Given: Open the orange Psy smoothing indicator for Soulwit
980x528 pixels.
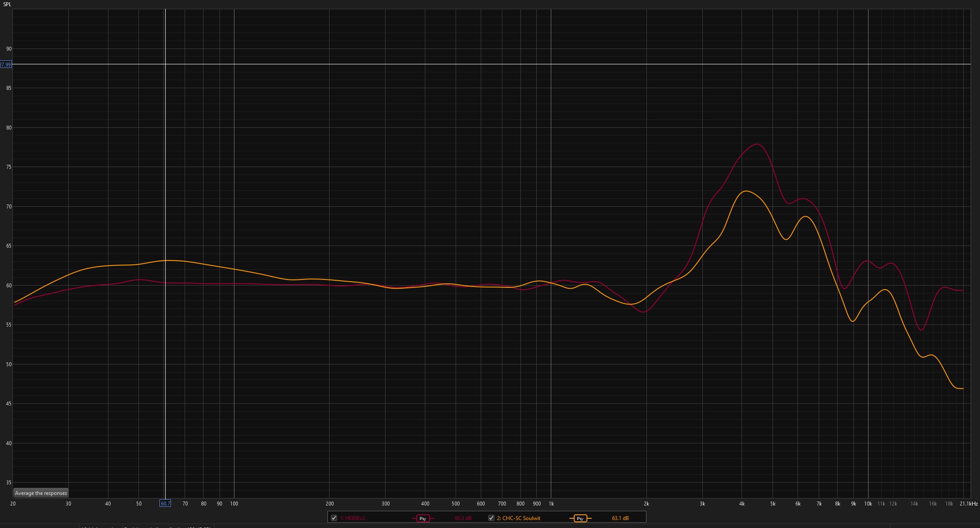Looking at the screenshot, I should tap(580, 518).
